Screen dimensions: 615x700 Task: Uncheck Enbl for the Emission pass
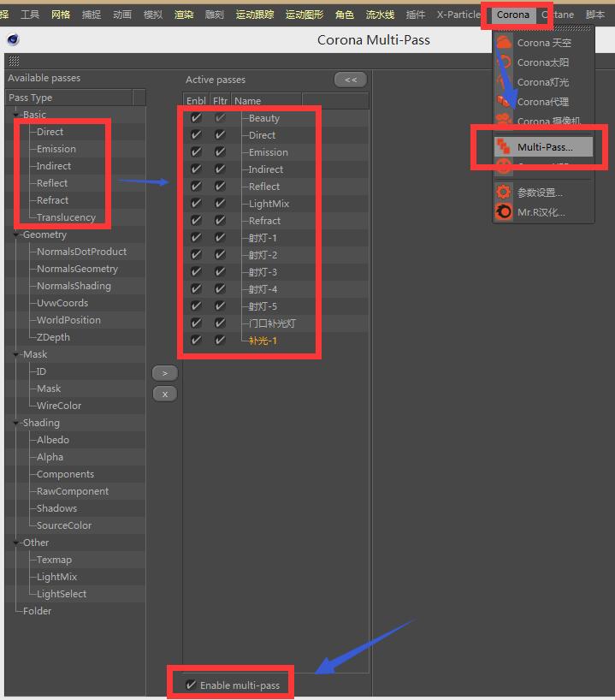(196, 152)
